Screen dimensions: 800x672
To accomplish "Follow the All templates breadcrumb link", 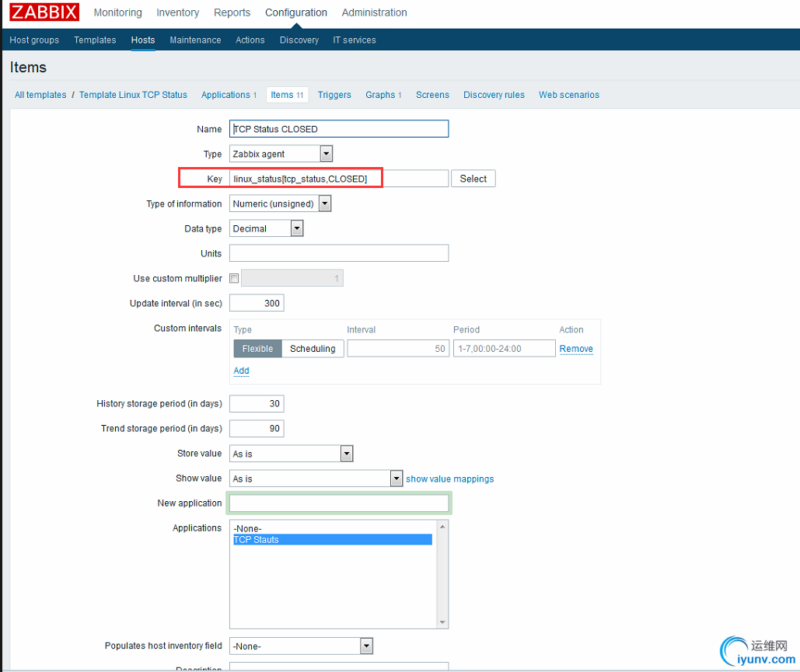I will tap(40, 95).
